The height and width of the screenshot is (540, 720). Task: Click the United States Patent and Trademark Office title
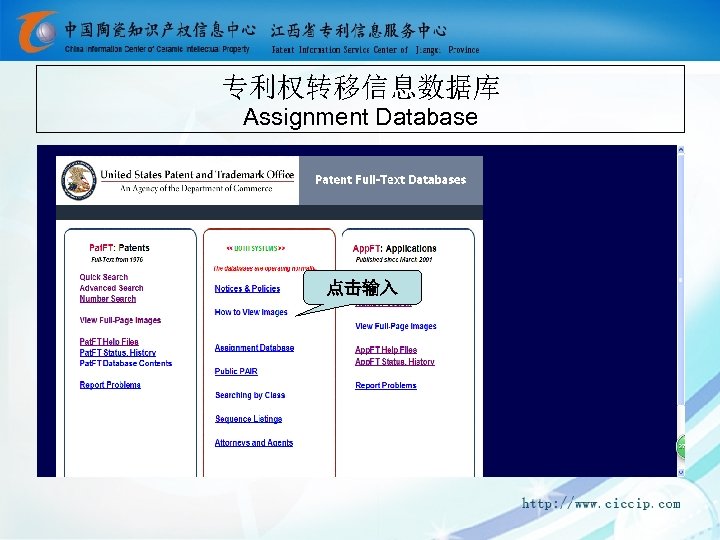click(x=197, y=174)
